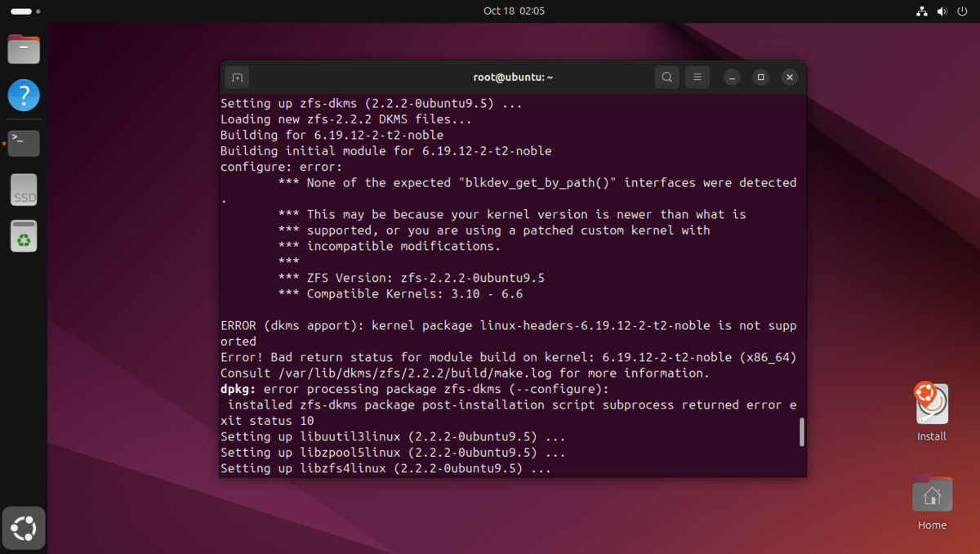Click 'dpkg: error processing package zfs-dkms' line
The image size is (980, 554).
(415, 389)
